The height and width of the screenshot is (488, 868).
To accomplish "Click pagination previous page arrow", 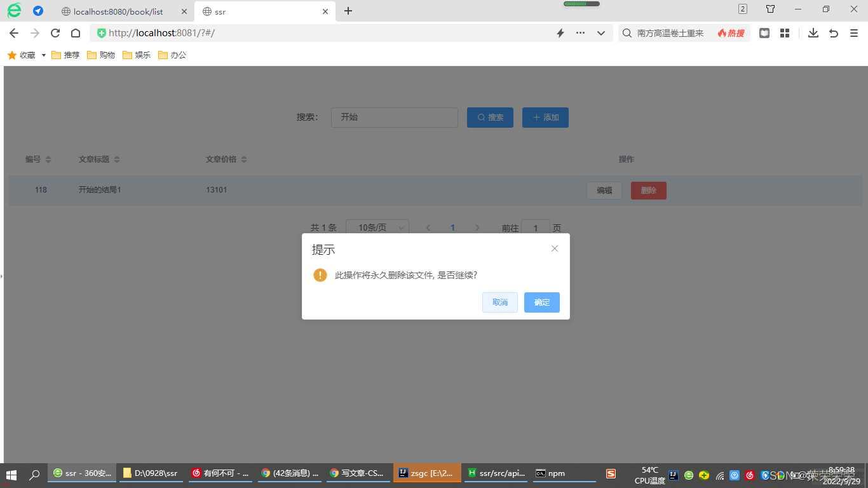I will coord(428,228).
